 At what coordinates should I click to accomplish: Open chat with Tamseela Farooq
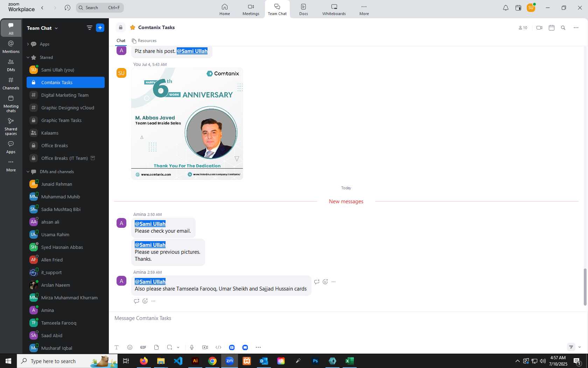point(65,323)
